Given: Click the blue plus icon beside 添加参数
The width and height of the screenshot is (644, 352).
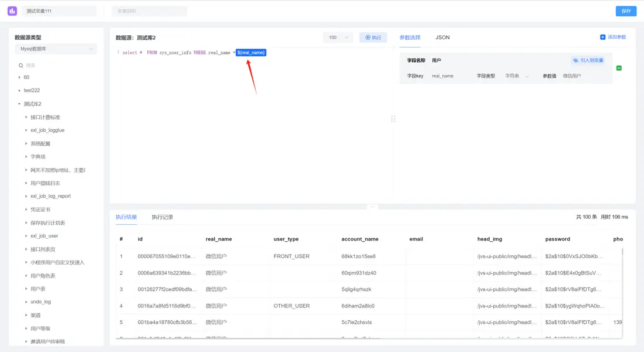Looking at the screenshot, I should pyautogui.click(x=602, y=37).
